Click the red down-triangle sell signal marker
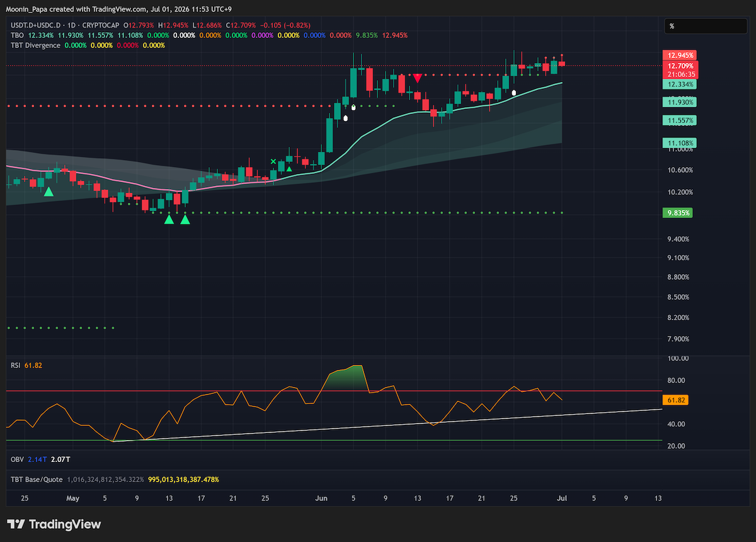 pos(417,78)
